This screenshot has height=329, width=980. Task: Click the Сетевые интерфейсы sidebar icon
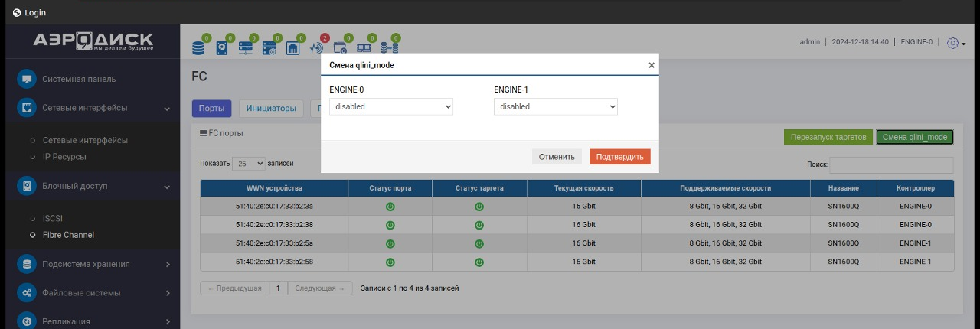pos(28,108)
